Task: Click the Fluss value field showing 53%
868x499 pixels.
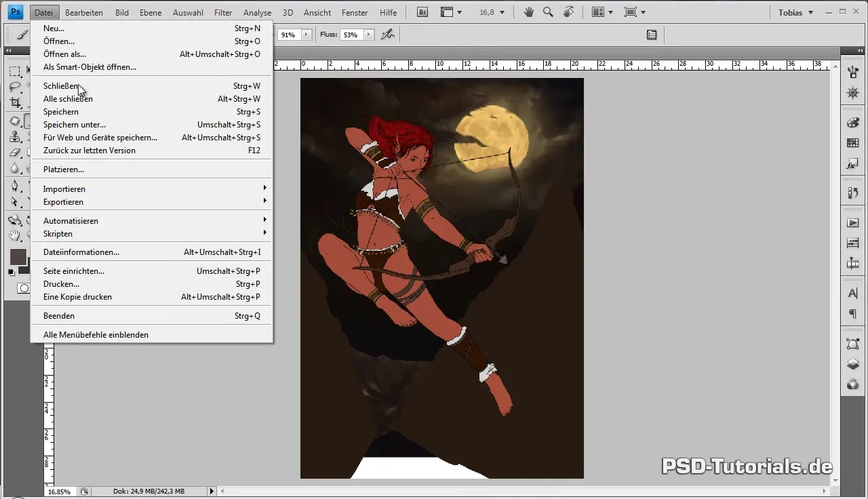Action: coord(351,35)
